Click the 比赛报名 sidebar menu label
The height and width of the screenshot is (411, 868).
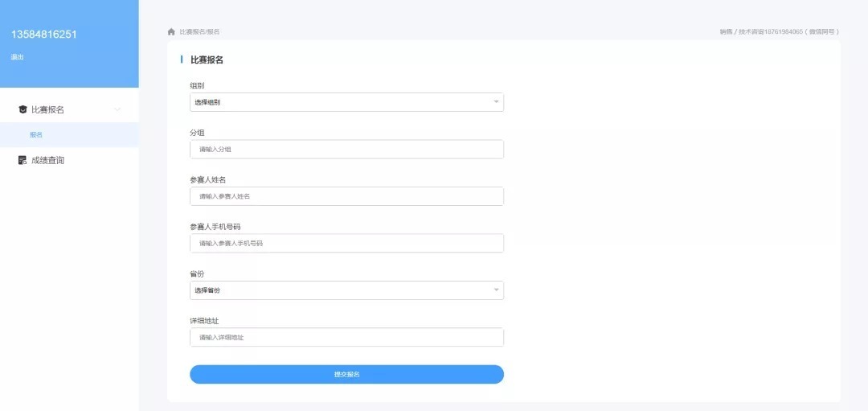47,109
